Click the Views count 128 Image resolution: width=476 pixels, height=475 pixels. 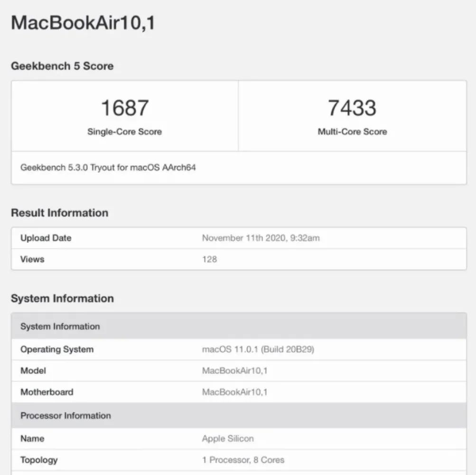(x=210, y=259)
